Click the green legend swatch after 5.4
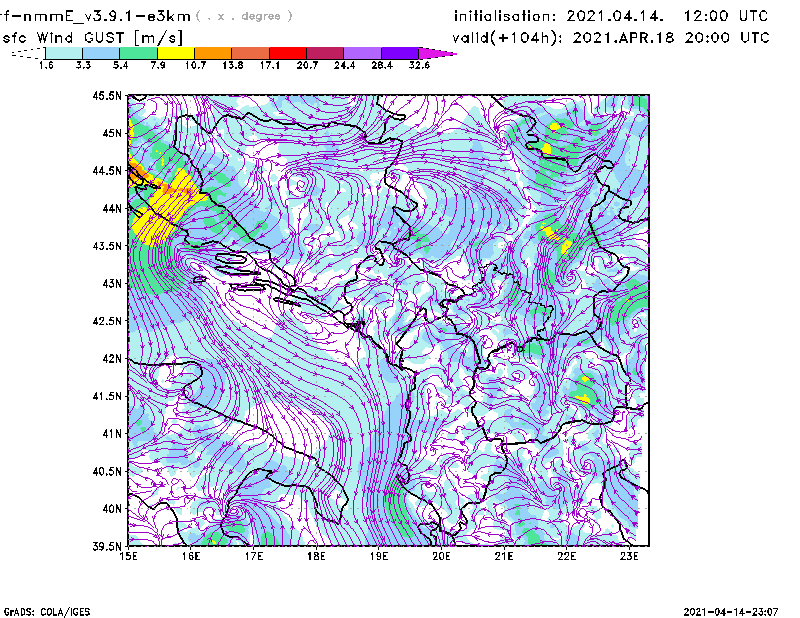Screen dimensions: 800x618 pyautogui.click(x=138, y=53)
